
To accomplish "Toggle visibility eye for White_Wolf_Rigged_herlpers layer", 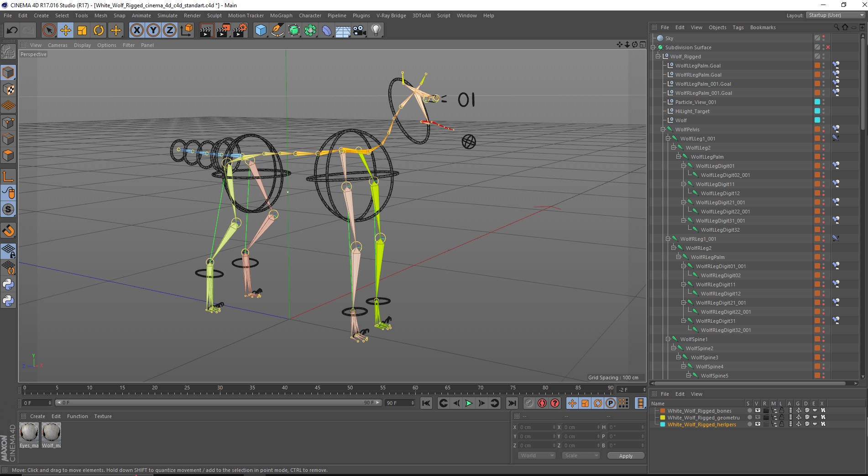I will pos(758,424).
